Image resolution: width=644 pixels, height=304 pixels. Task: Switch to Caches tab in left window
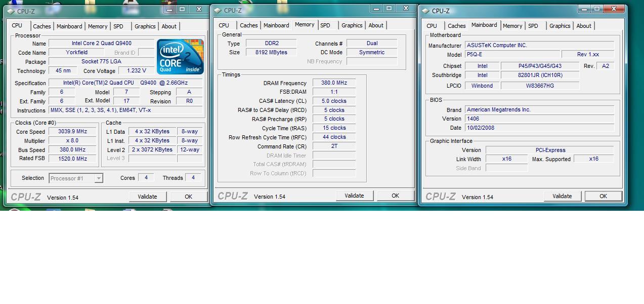click(42, 26)
